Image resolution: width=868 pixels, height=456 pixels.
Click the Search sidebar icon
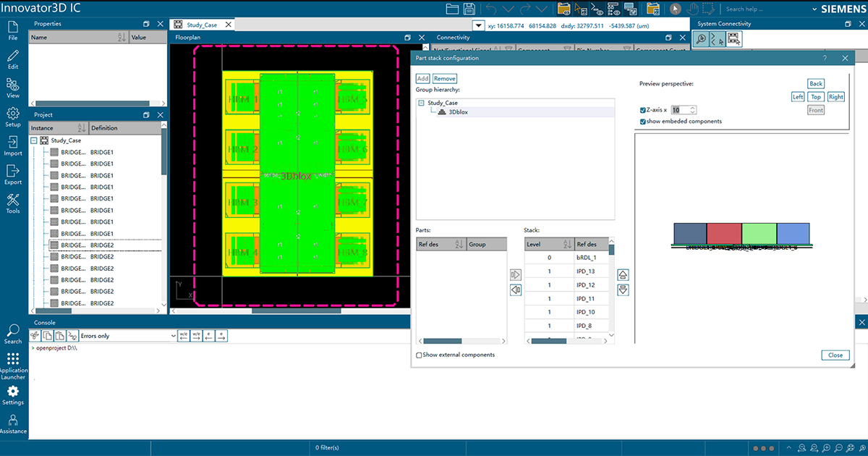pos(13,334)
